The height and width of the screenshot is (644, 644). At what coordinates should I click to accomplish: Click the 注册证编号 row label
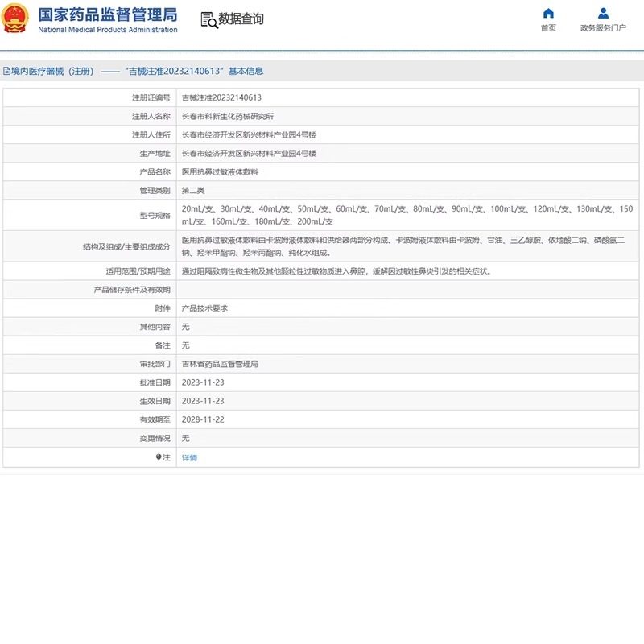pyautogui.click(x=151, y=97)
